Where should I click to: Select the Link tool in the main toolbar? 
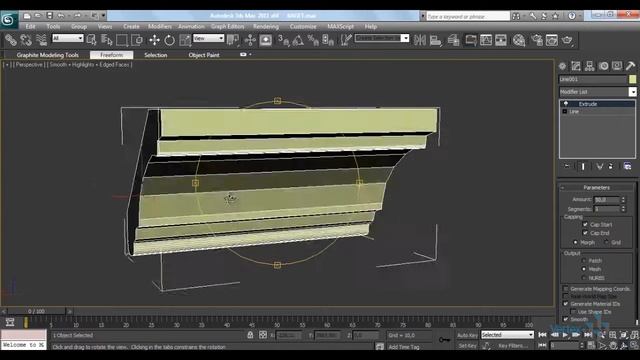11,40
